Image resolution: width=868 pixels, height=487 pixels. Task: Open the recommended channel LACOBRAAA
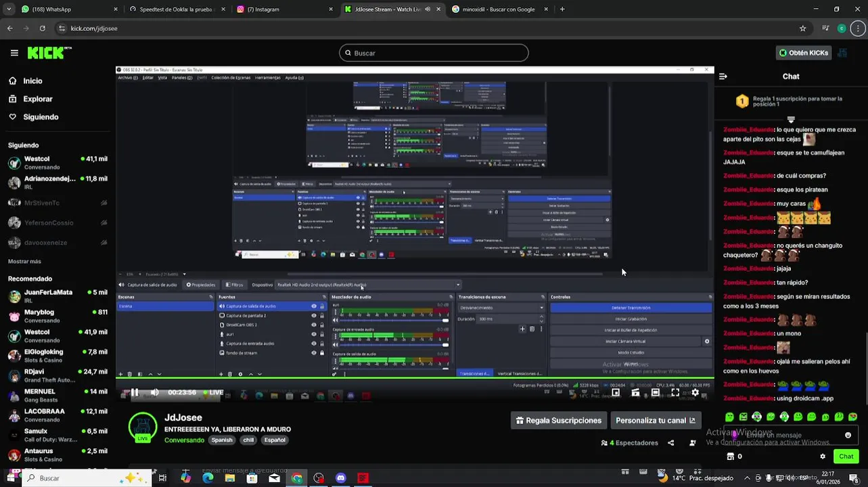point(58,415)
